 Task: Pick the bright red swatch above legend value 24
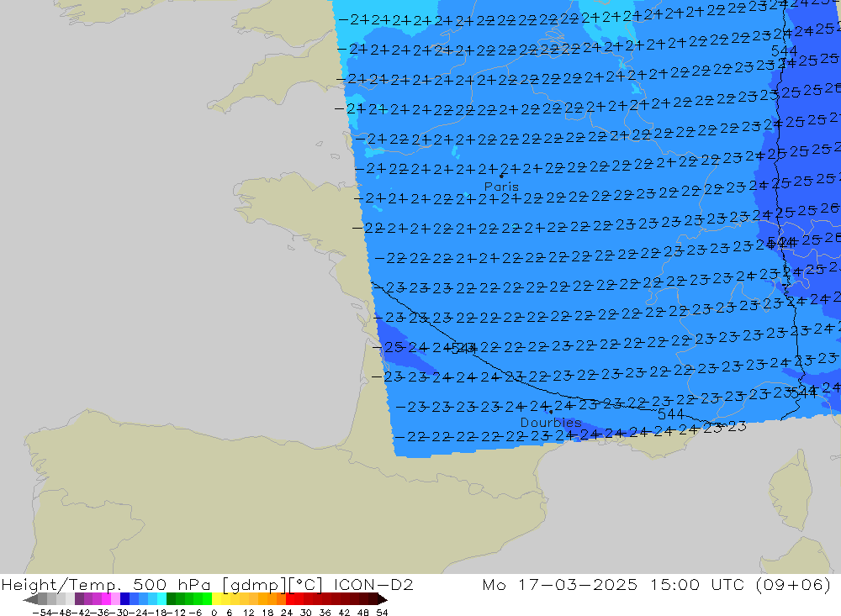pos(290,599)
